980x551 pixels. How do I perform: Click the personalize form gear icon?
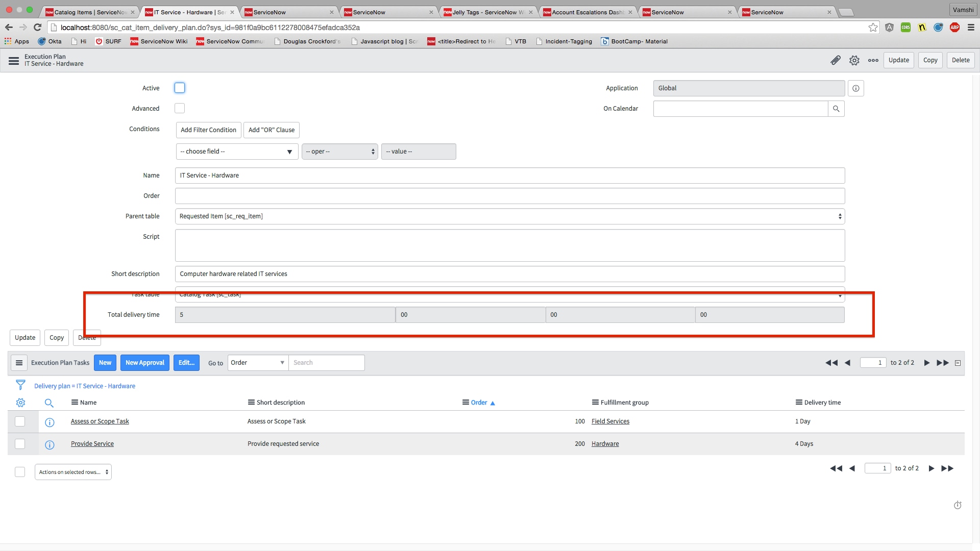(854, 60)
